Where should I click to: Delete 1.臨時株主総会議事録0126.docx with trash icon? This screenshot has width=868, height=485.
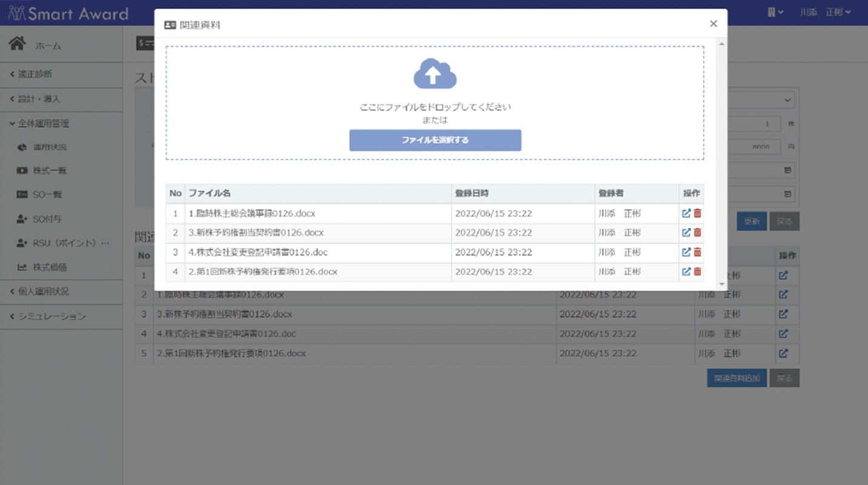coord(697,213)
